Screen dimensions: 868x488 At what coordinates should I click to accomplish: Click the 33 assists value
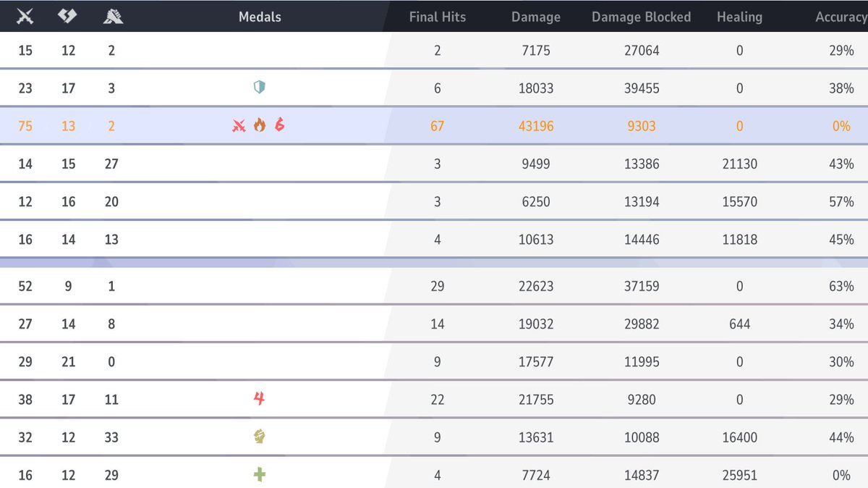(111, 437)
